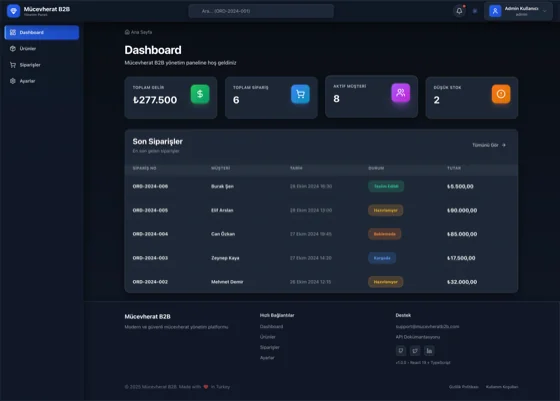Click the Mücevherat B2B diamond logo

14,11
